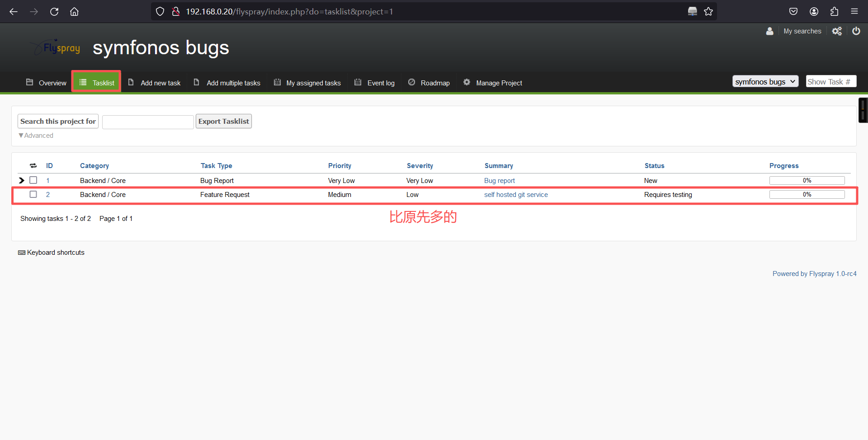Image resolution: width=868 pixels, height=440 pixels.
Task: Click the logout power icon
Action: tap(856, 31)
